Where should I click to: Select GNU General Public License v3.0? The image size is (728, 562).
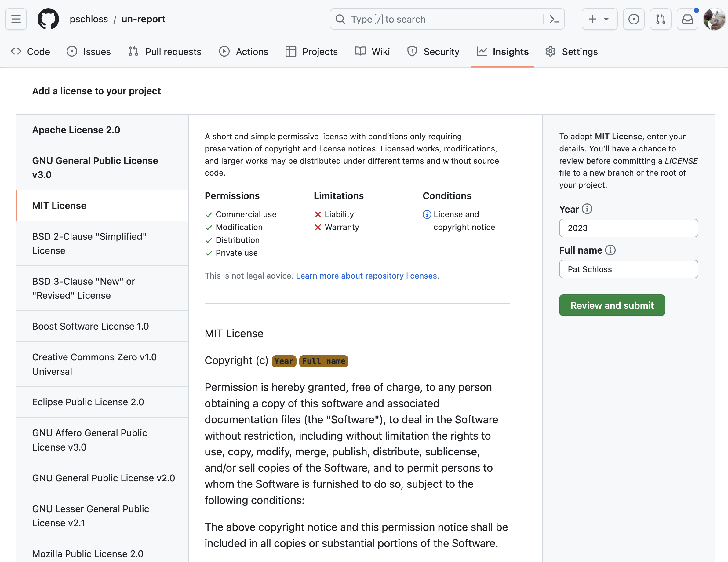click(95, 168)
